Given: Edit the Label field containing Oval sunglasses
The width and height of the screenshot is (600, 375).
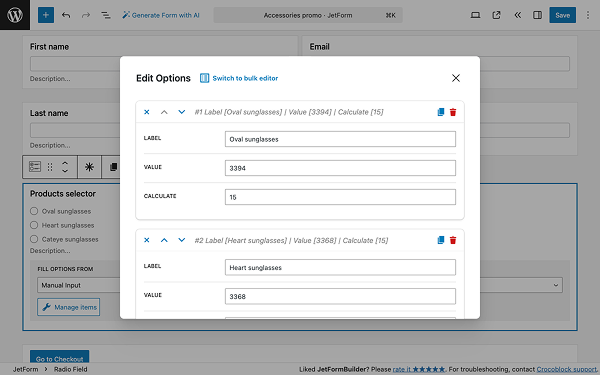Looking at the screenshot, I should point(340,139).
